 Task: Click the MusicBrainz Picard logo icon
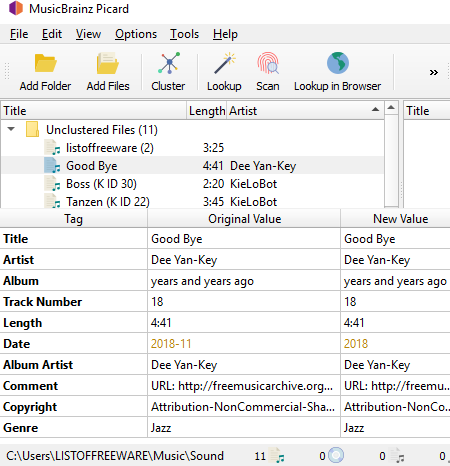coord(16,8)
